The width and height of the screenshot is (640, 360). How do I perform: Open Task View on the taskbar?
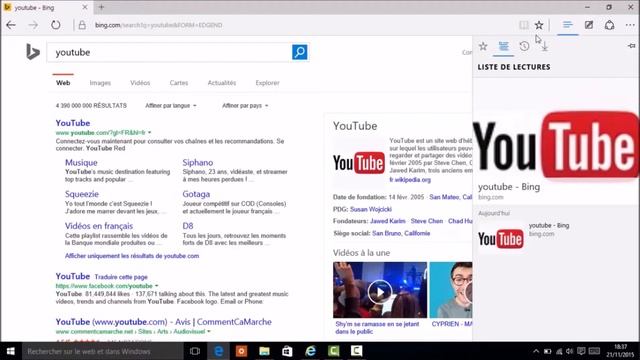coord(195,351)
